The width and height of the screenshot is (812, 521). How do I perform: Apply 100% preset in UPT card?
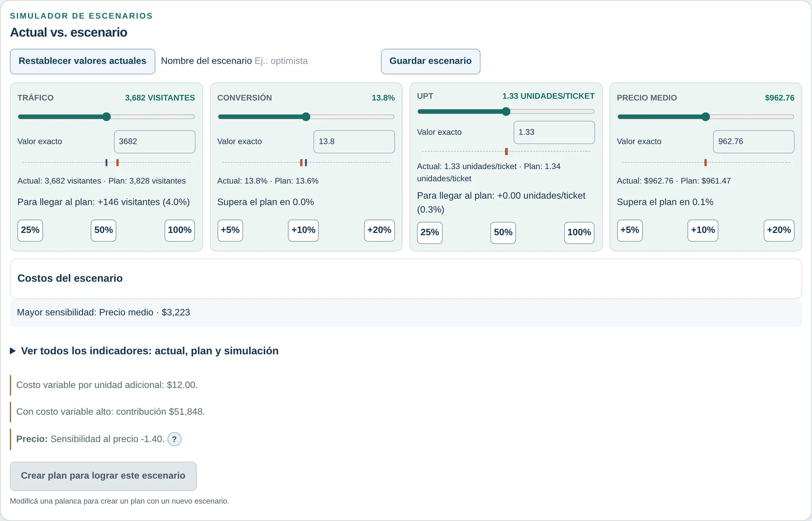(x=579, y=233)
